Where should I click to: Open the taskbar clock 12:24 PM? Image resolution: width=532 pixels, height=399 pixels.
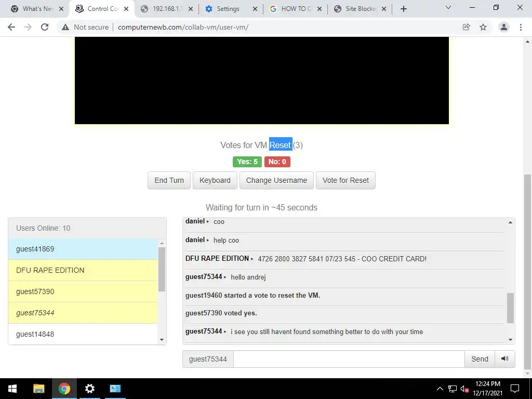(487, 389)
